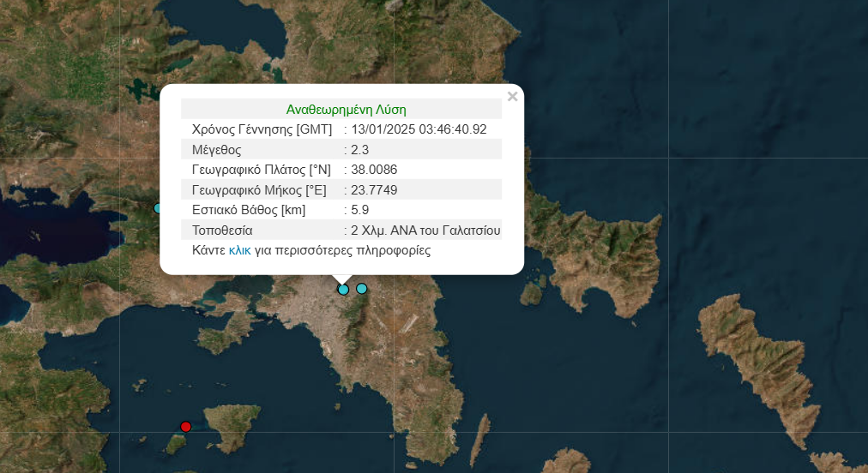This screenshot has width=868, height=473.
Task: Click the 'Γεωγραφικό Μήκος [°E]' label
Action: (x=259, y=190)
